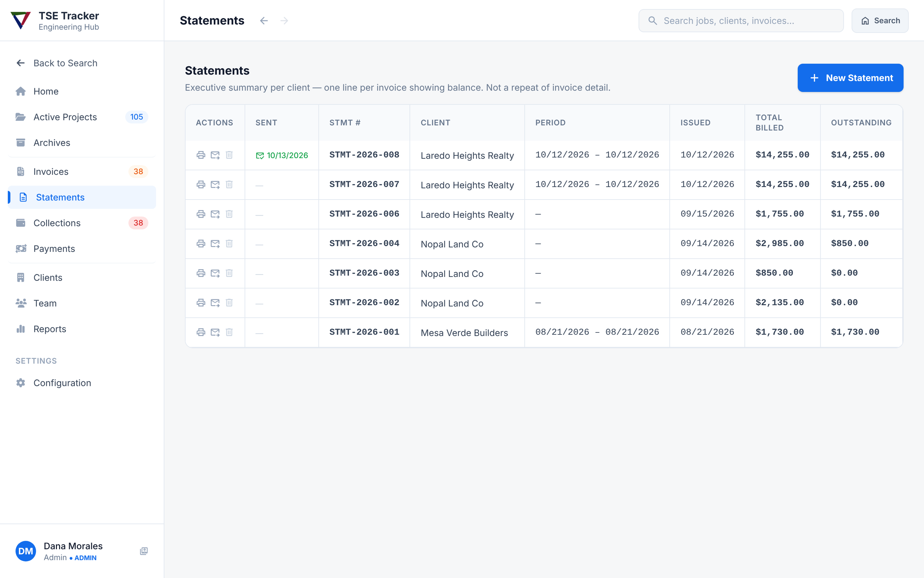Delete statement STMT-2026-001
Screen dimensions: 924x578
point(229,332)
